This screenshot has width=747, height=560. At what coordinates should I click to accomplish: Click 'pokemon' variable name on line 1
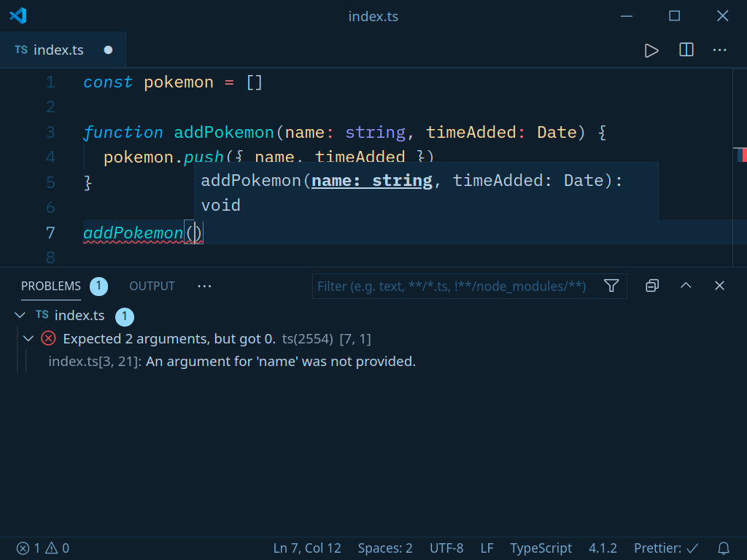tap(179, 82)
